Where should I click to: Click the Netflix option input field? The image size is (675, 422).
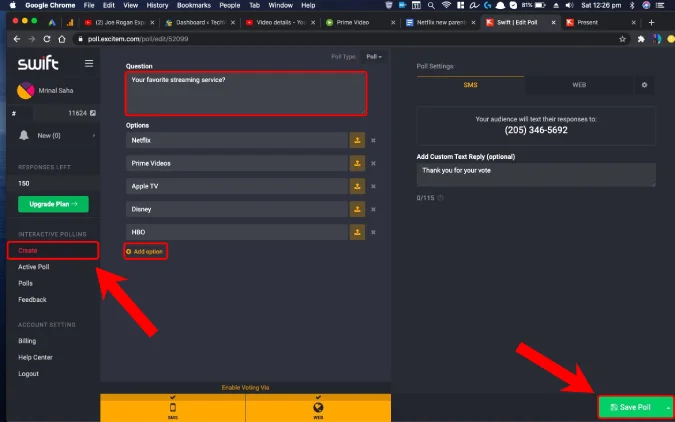click(x=237, y=140)
